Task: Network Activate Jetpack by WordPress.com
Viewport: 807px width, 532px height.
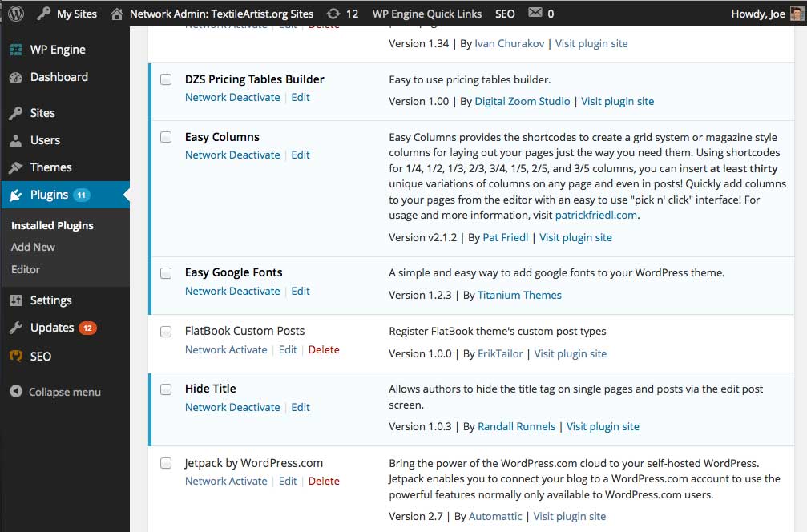Action: coord(226,481)
